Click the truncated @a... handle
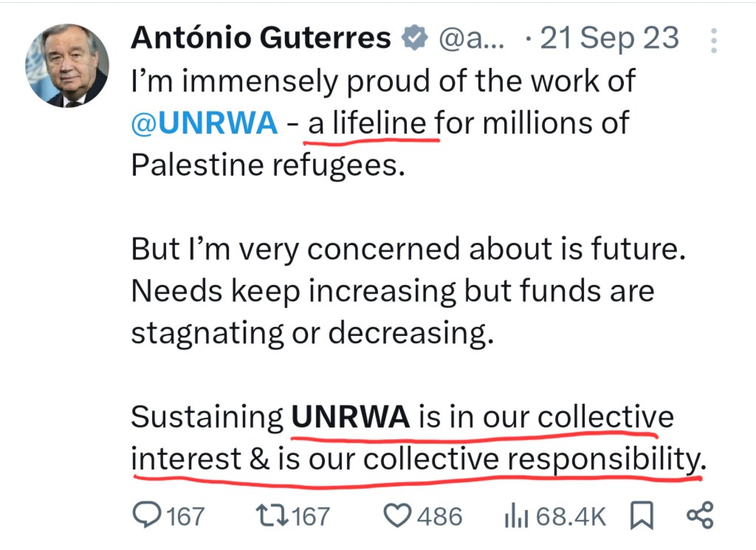The height and width of the screenshot is (550, 756). [472, 38]
